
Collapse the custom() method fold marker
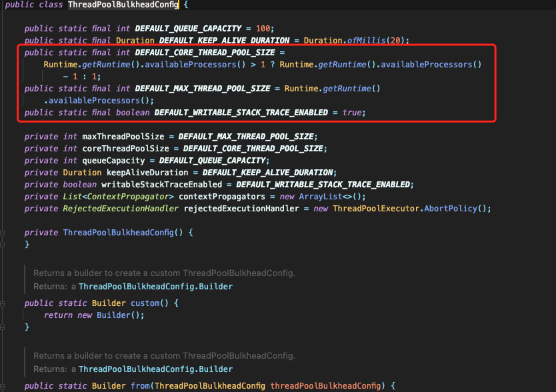(2, 304)
